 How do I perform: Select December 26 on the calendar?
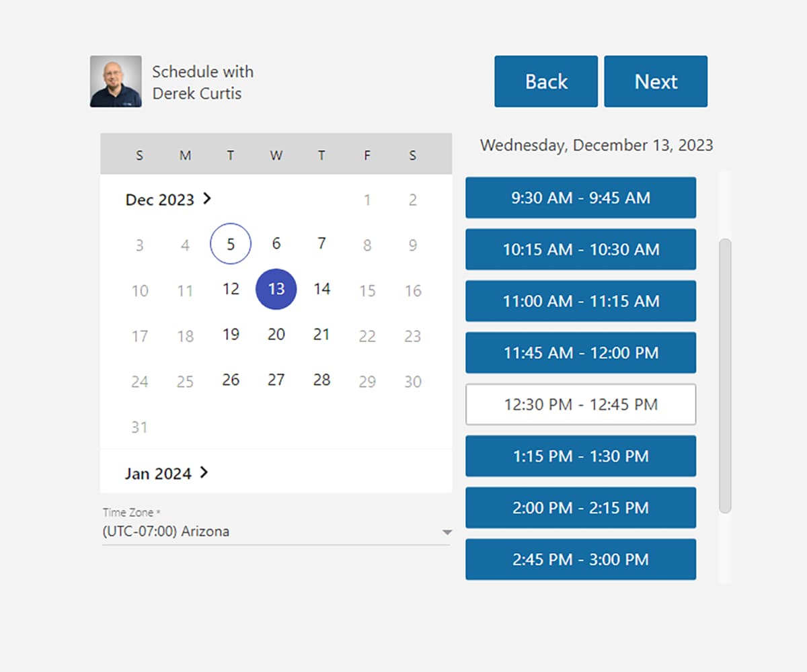point(231,380)
